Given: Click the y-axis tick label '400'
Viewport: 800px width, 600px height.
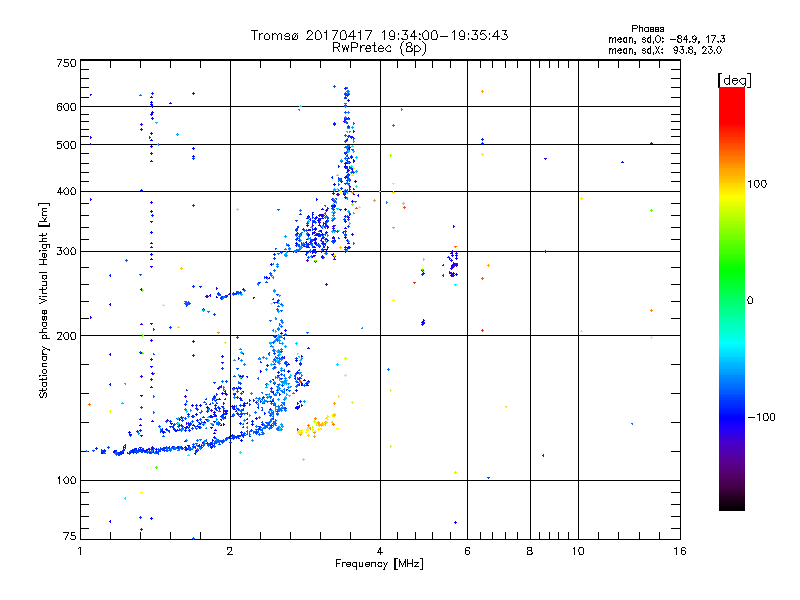Looking at the screenshot, I should point(67,192).
